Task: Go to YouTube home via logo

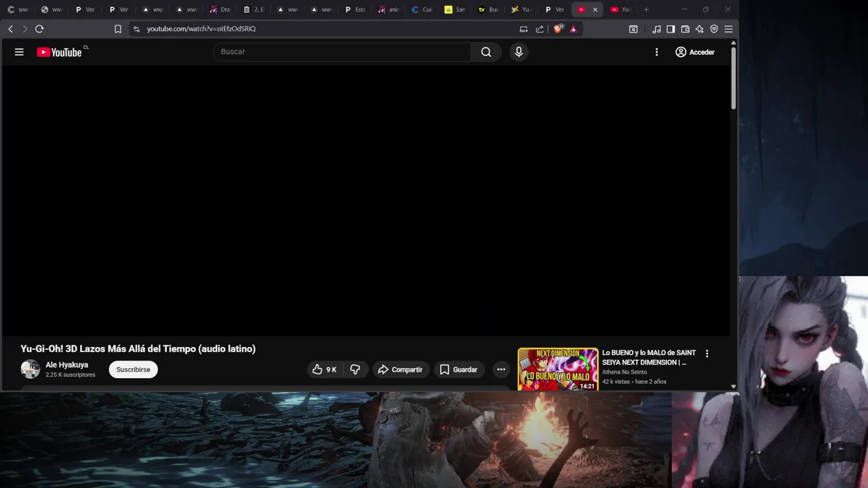Action: click(x=60, y=52)
